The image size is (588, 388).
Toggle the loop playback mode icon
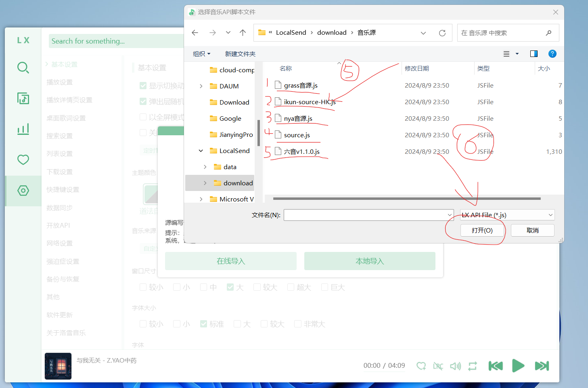473,366
